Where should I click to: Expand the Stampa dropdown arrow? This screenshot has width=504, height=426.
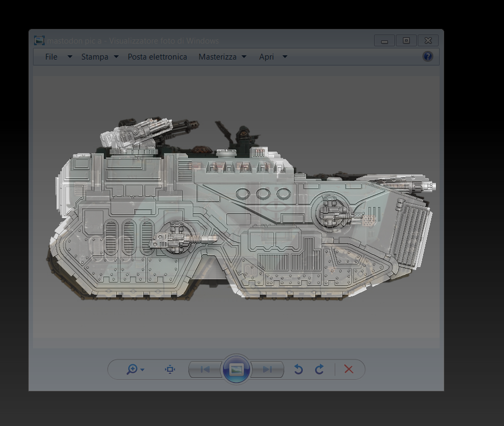(x=115, y=57)
